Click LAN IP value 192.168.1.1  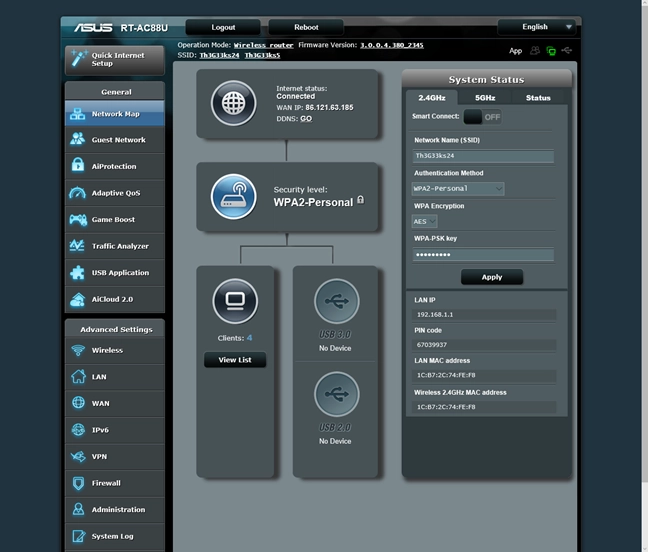435,314
